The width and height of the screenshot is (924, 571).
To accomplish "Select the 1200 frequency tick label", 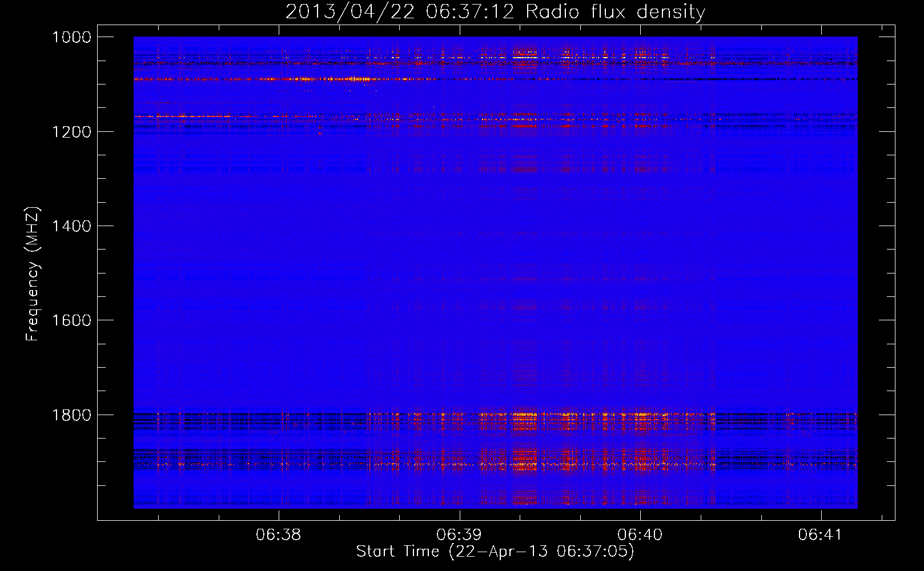I will tap(71, 132).
